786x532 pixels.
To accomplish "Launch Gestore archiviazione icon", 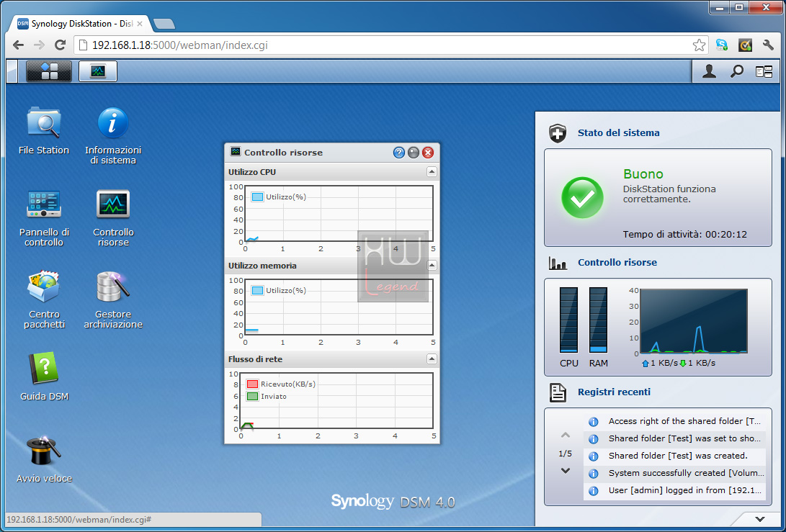I will pos(113,299).
